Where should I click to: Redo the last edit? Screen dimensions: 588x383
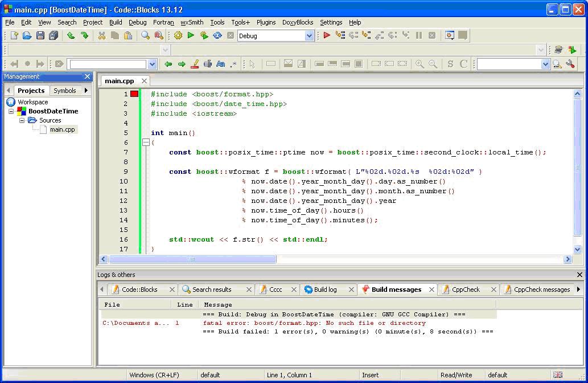pyautogui.click(x=84, y=36)
